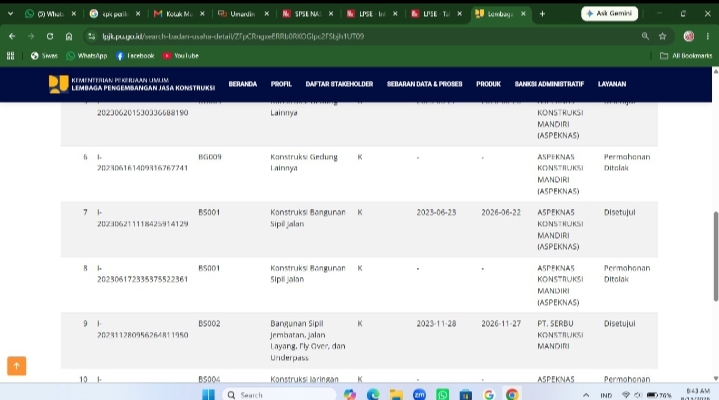Open a new browser tab
Screen dimensions: 719x400
[x=542, y=14]
